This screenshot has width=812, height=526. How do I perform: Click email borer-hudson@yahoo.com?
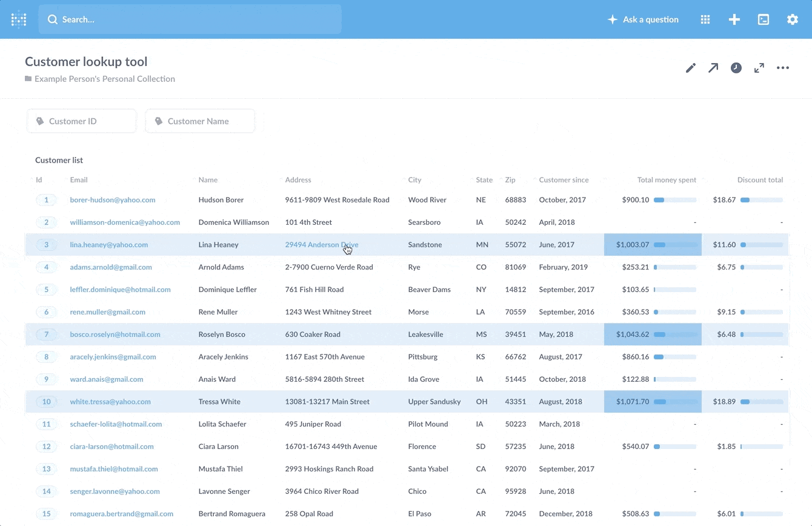click(113, 200)
